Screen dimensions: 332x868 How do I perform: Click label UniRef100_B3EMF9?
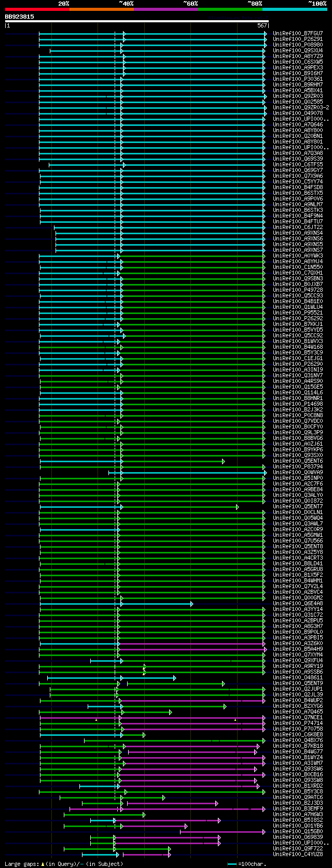pyautogui.click(x=298, y=808)
